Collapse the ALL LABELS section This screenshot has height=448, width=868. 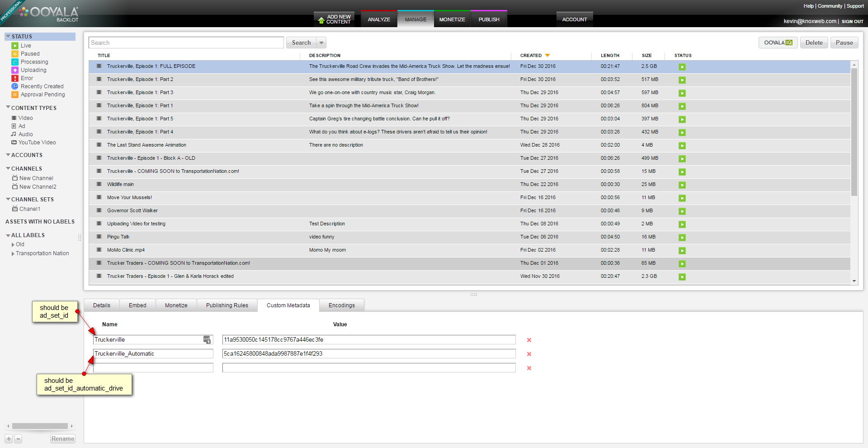(x=8, y=235)
